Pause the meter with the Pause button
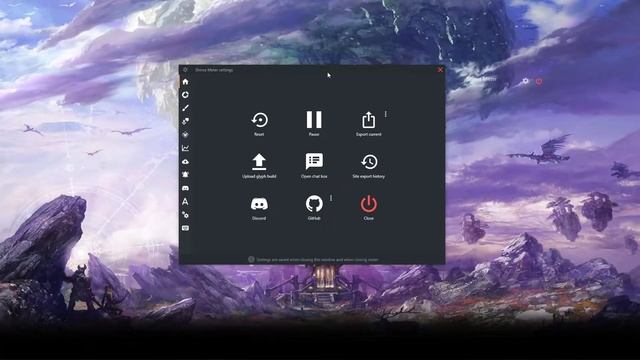Screen dimensions: 640x360 314,123
